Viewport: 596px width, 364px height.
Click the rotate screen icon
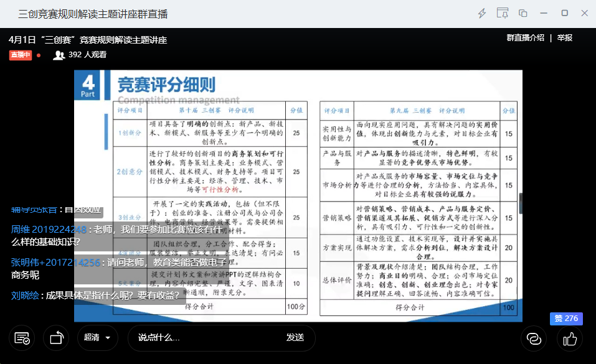click(56, 338)
